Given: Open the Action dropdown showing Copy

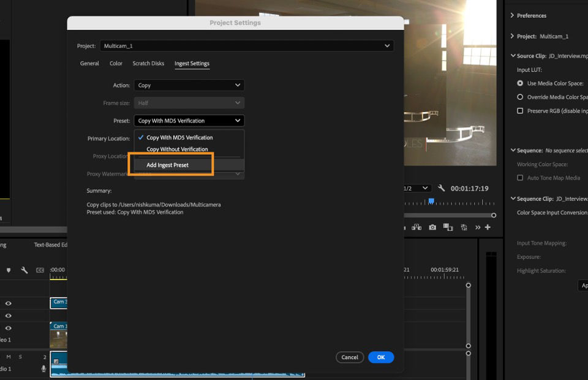Looking at the screenshot, I should [x=189, y=85].
